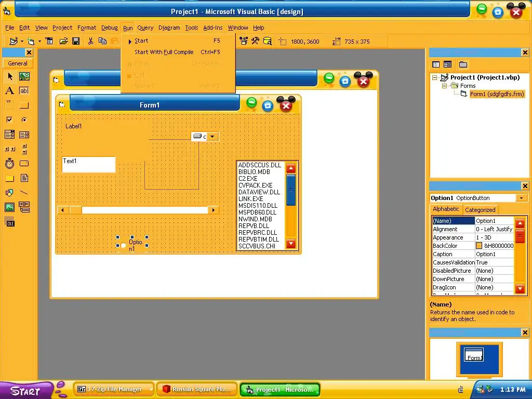Toggle Folders in Project Explorer
Image resolution: width=532 pixels, height=399 pixels.
[463, 64]
